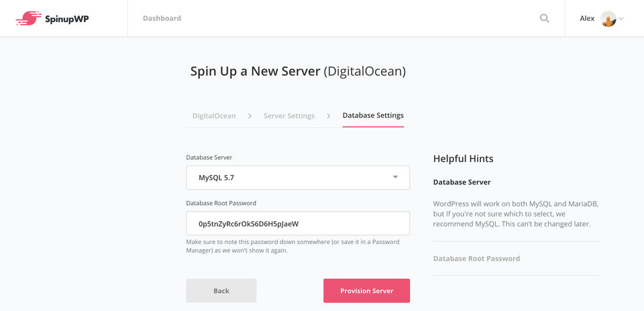This screenshot has width=644, height=311.
Task: Click the 'Database Root Password' field label
Action: (x=221, y=203)
